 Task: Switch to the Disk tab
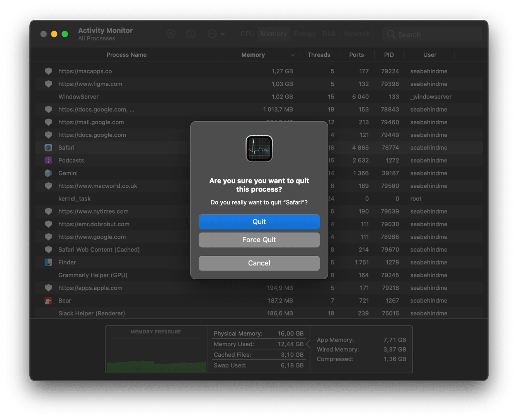(x=329, y=34)
